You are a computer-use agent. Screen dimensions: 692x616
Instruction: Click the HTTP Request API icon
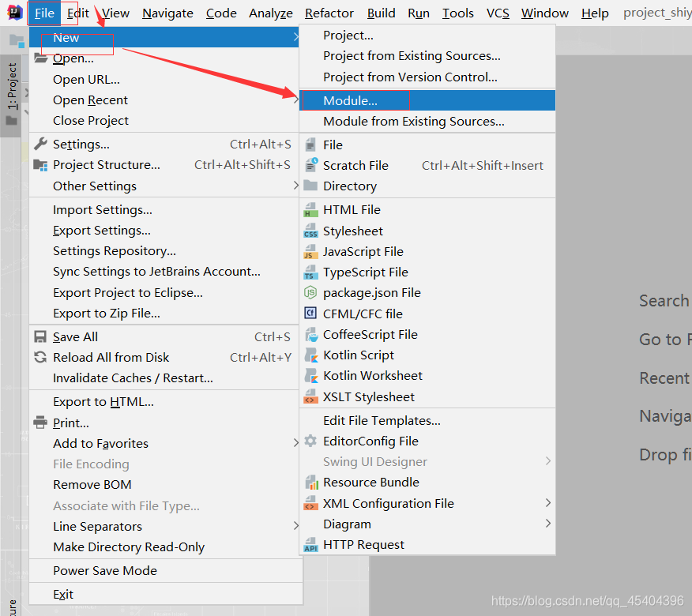(x=310, y=545)
